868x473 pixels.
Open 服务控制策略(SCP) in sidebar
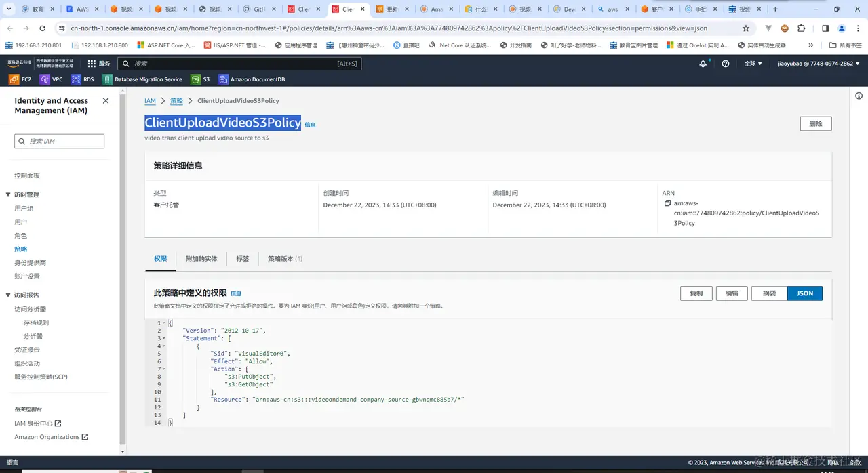[41, 377]
